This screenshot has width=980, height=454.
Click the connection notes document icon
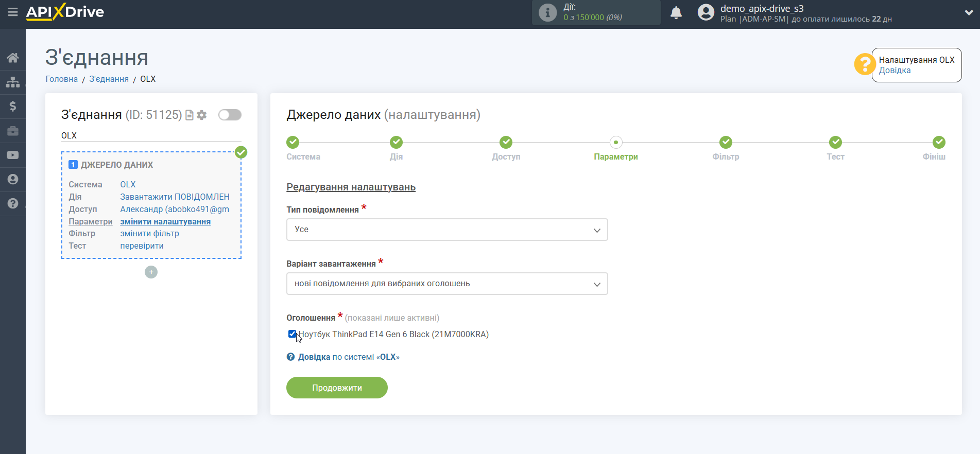(x=190, y=115)
